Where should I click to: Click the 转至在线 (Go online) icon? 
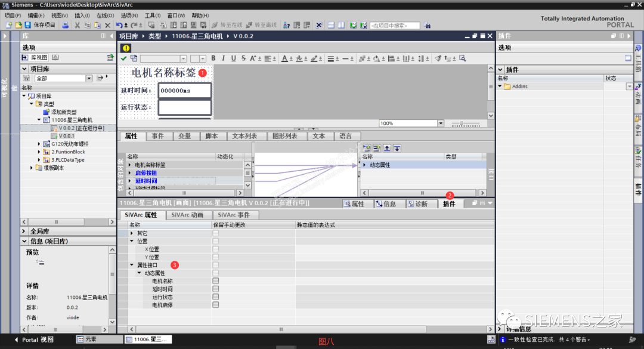(215, 24)
